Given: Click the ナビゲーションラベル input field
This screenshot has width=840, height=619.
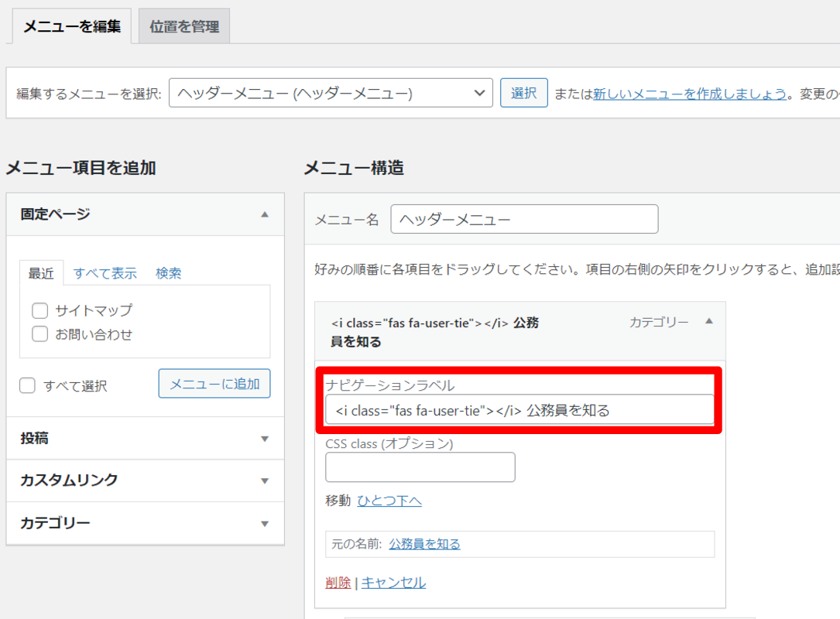Looking at the screenshot, I should (x=519, y=410).
